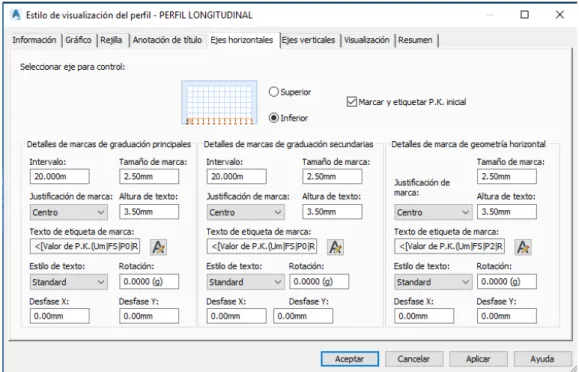Screen dimensions: 579x372
Task: Select the Superior axis radio button
Action: (274, 92)
